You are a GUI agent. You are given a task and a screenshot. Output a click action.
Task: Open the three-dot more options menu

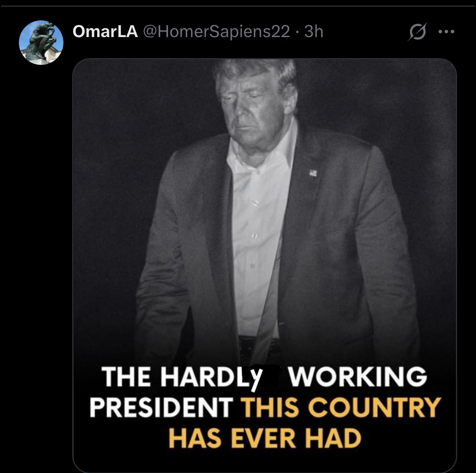[446, 32]
